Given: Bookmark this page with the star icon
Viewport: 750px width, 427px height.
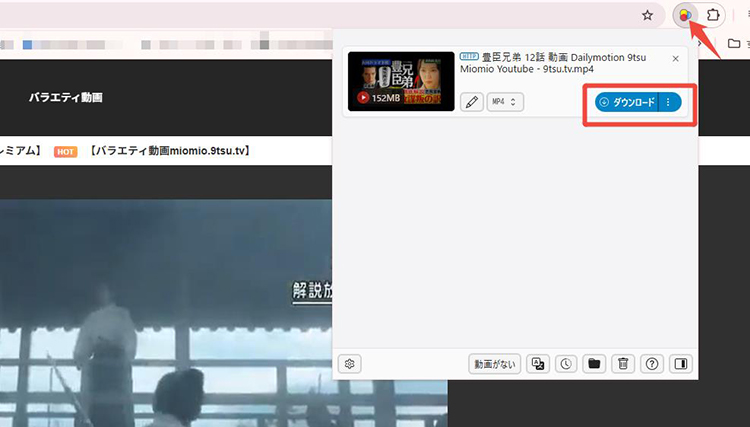Looking at the screenshot, I should [x=647, y=15].
